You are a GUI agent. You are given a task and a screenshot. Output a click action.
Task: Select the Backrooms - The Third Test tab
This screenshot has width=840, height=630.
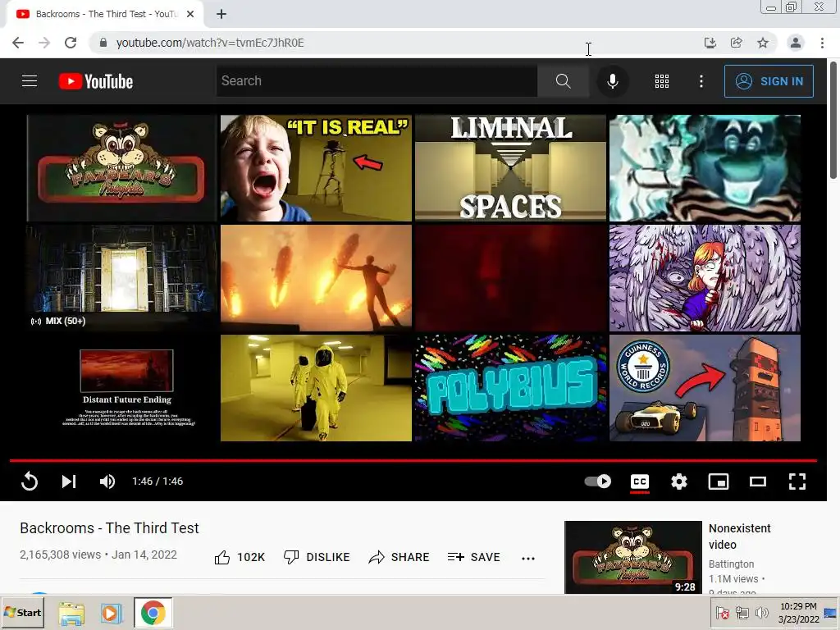point(104,14)
